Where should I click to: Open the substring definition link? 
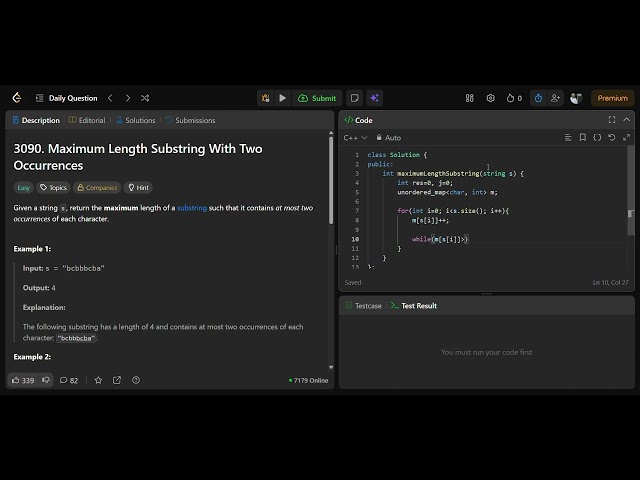pos(192,208)
